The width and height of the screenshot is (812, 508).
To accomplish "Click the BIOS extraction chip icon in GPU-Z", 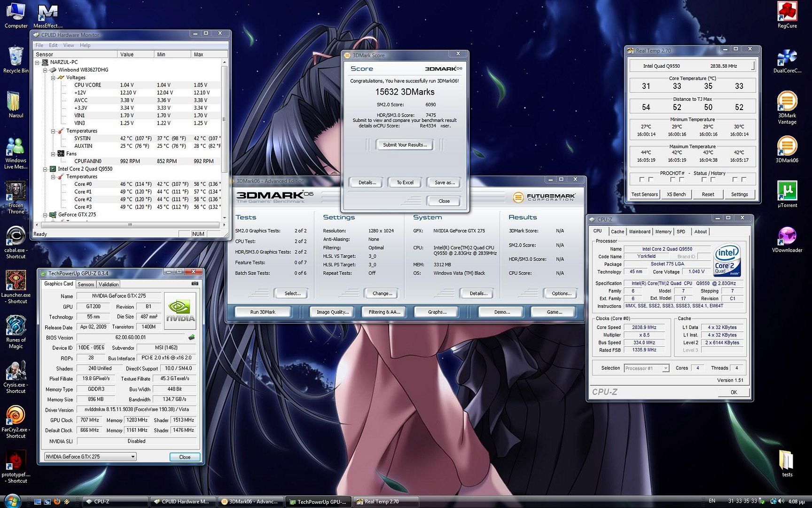I will pos(193,337).
